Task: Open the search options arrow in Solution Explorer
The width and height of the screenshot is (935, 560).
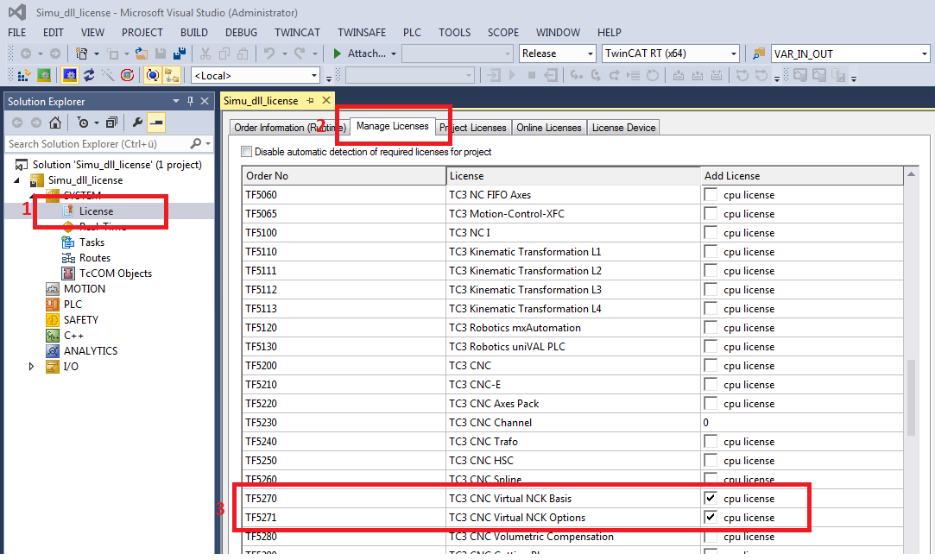Action: (x=207, y=143)
